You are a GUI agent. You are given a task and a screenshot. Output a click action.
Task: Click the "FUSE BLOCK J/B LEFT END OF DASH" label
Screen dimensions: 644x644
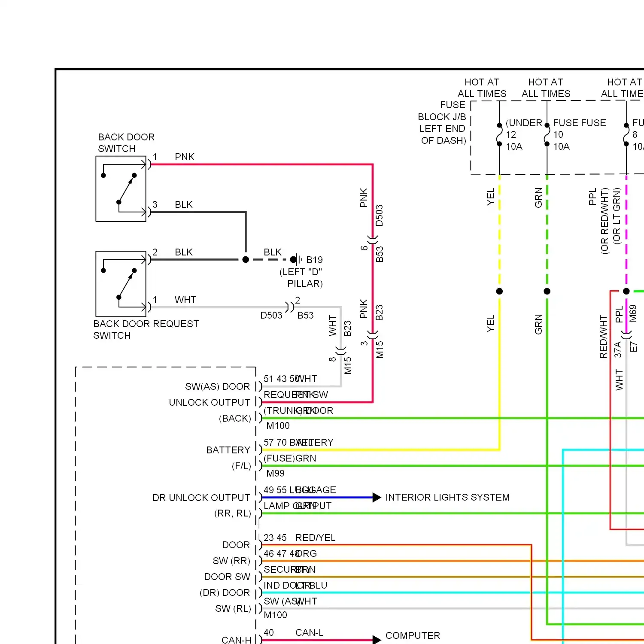[442, 123]
